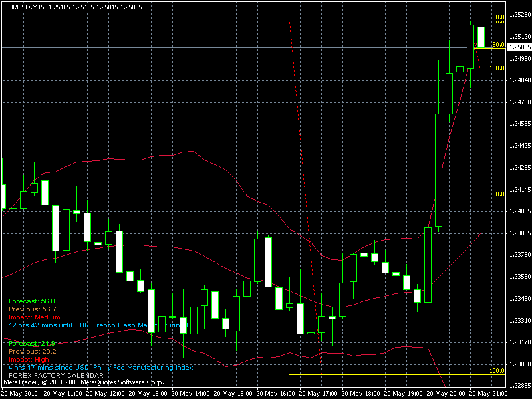
Task: Click the 1.24005 price axis label
Action: [x=520, y=211]
